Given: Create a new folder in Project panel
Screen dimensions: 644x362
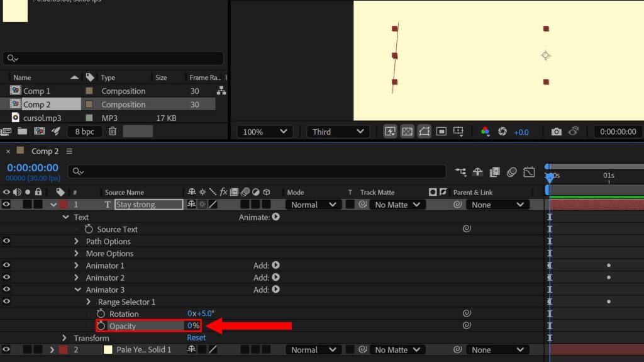Looking at the screenshot, I should 22,131.
